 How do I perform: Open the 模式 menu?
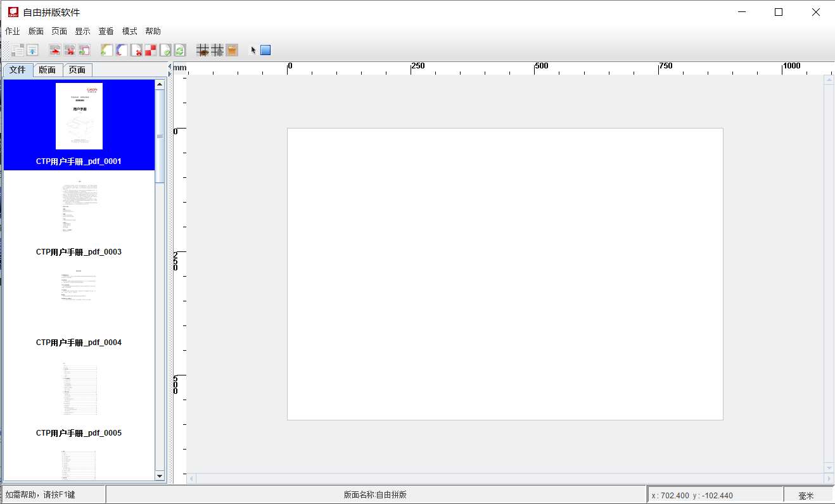[130, 31]
